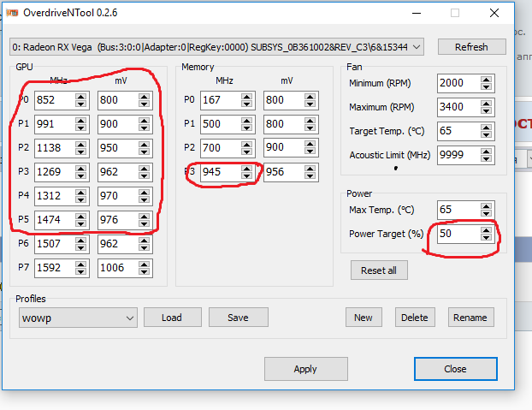Decrease Memory P0 mV with down arrow
The width and height of the screenshot is (532, 410).
[310, 104]
